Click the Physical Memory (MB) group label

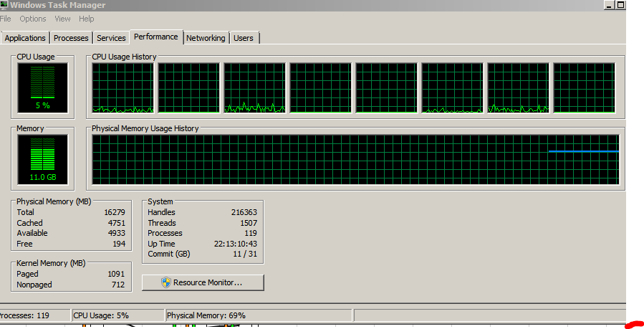click(54, 201)
